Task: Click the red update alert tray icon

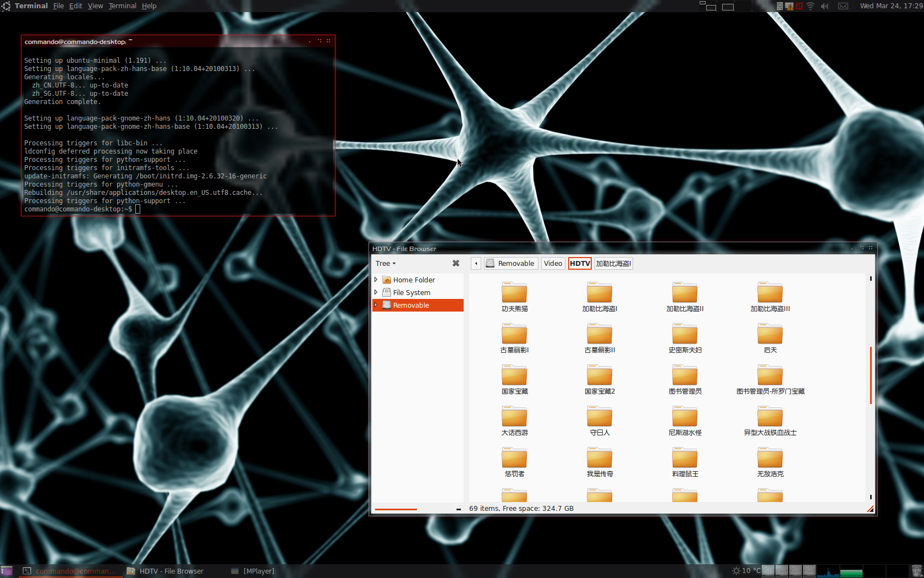Action: 799,6
